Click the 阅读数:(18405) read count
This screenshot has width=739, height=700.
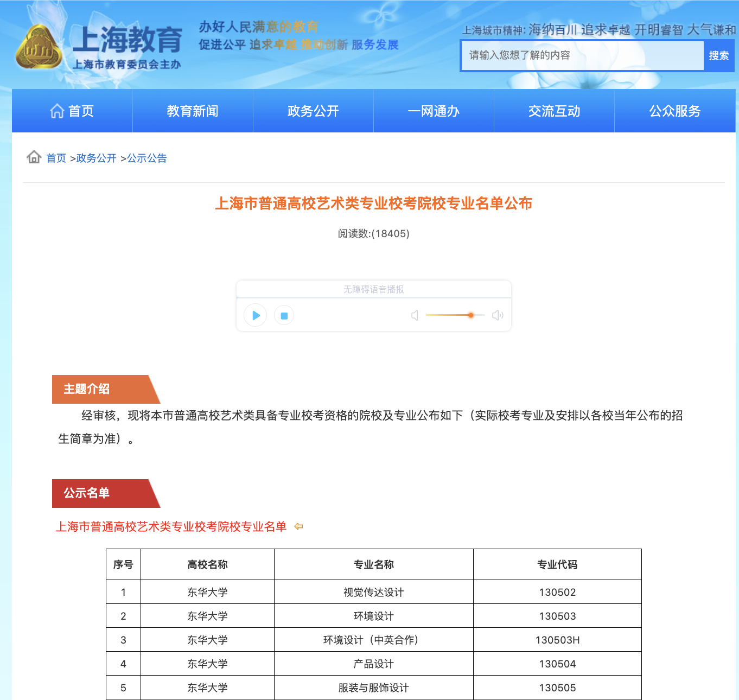pyautogui.click(x=374, y=233)
